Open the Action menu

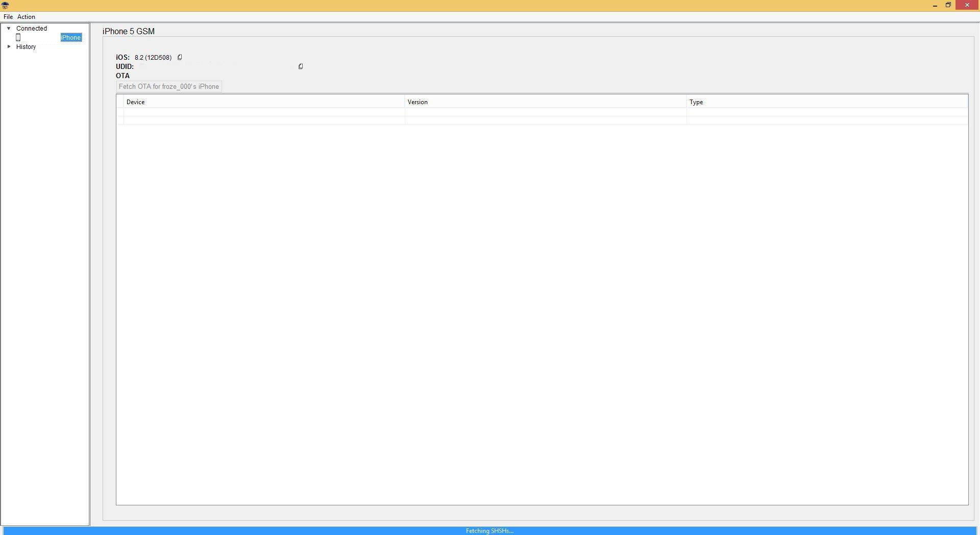pos(26,17)
